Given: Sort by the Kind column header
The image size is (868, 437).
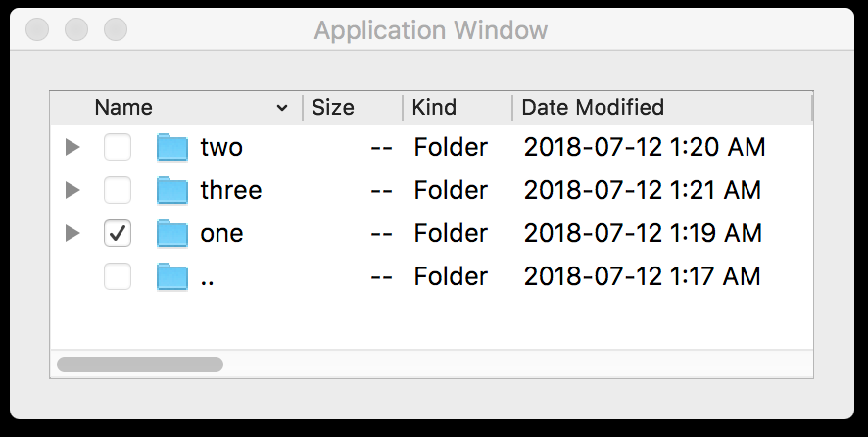Looking at the screenshot, I should tap(434, 108).
